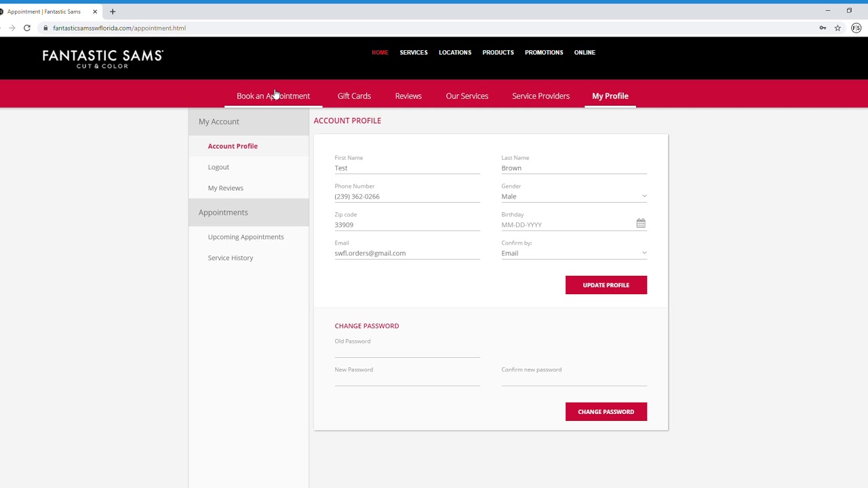Click the CHANGE PASSWORD button
Viewport: 868px width, 488px height.
click(x=606, y=412)
